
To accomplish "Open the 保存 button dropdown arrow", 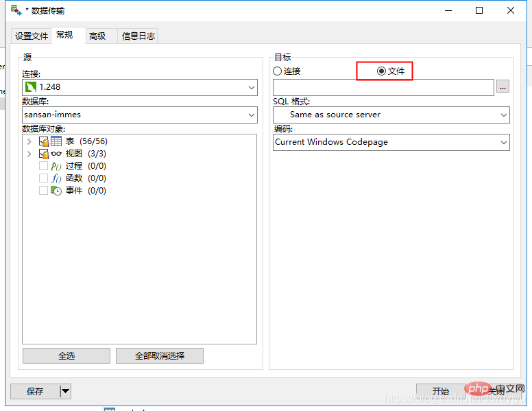I will [x=66, y=391].
